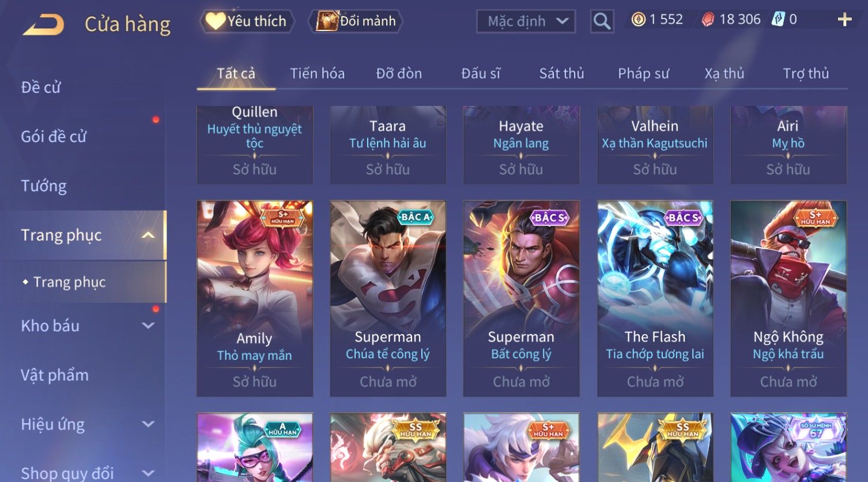The width and height of the screenshot is (868, 482).
Task: Expand the Hiệu ứng sidebar section
Action: click(148, 424)
